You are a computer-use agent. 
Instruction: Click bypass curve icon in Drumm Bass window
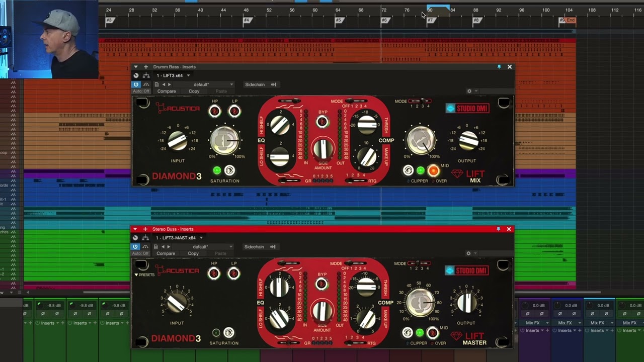click(x=146, y=84)
